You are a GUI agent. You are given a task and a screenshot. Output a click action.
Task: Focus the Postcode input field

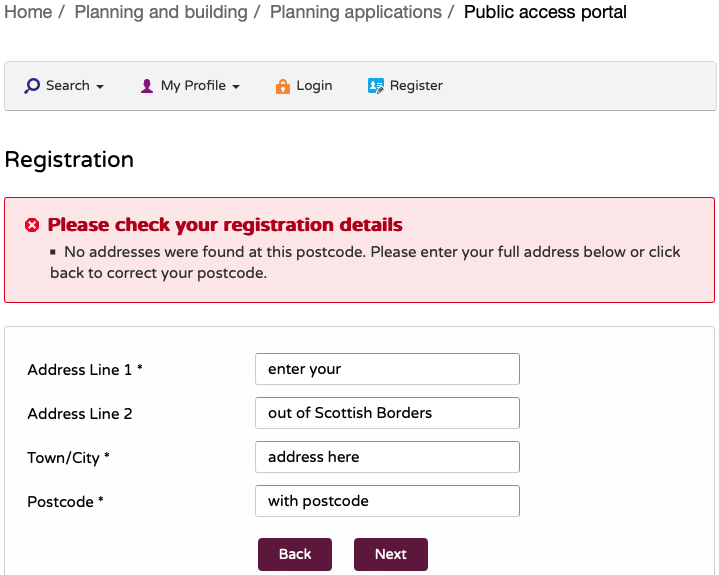pos(387,501)
